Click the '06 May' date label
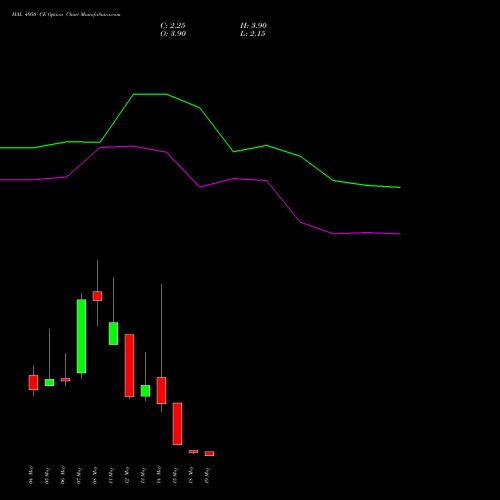 [x=63, y=475]
